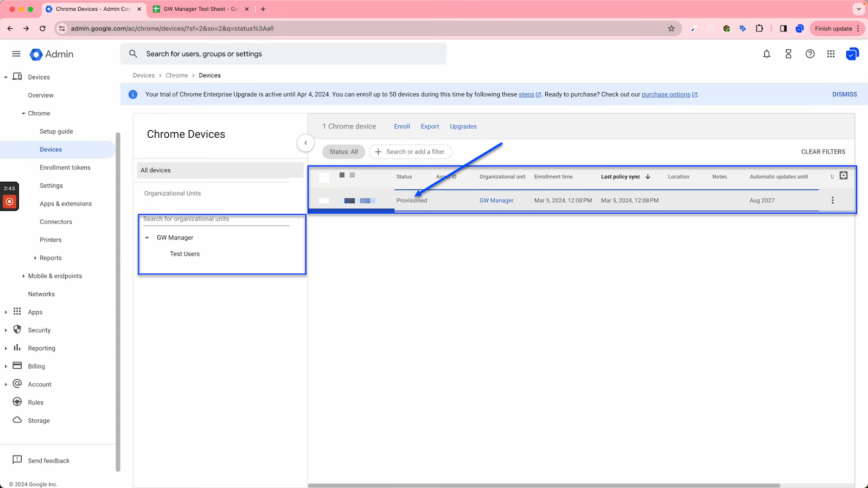This screenshot has width=868, height=488.
Task: Bookmark this page with star icon
Action: pos(671,28)
